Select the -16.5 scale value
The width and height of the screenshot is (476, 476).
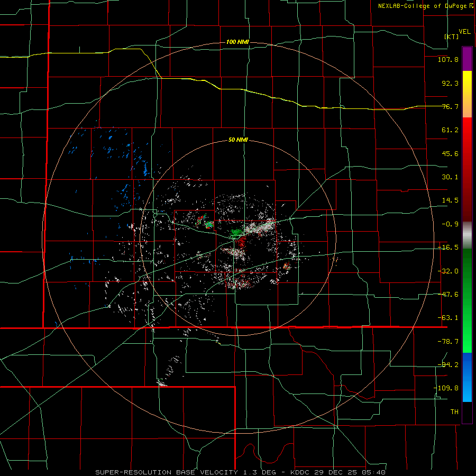[x=448, y=248]
